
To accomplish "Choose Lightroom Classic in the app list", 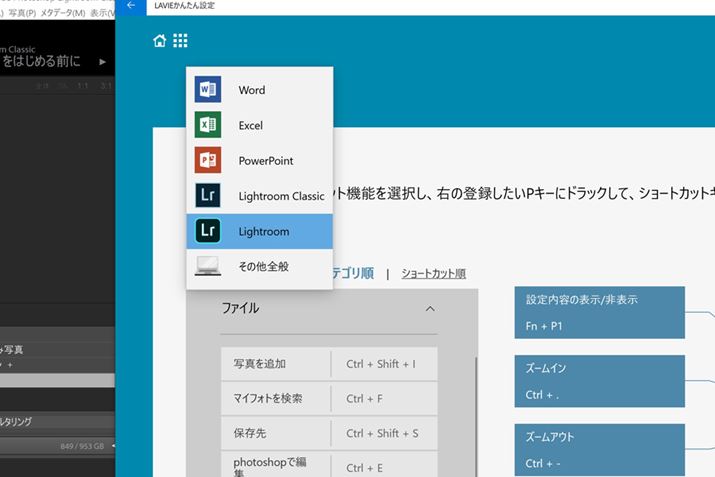I will pyautogui.click(x=259, y=196).
